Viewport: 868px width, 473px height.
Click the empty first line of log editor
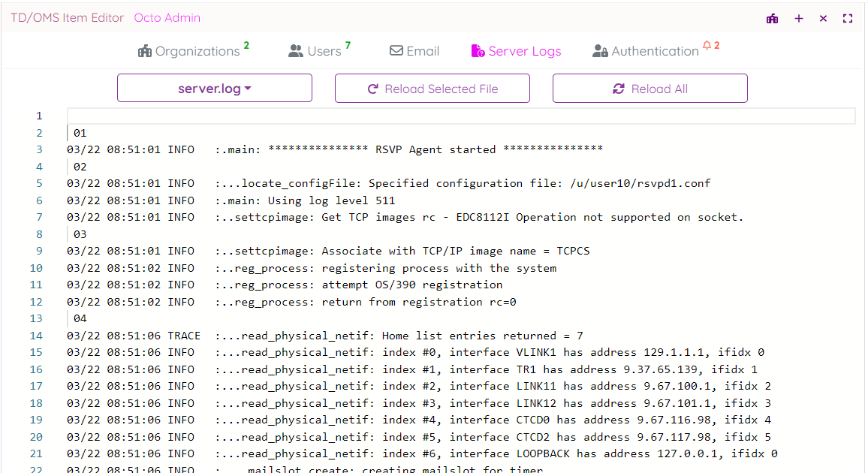click(x=461, y=116)
